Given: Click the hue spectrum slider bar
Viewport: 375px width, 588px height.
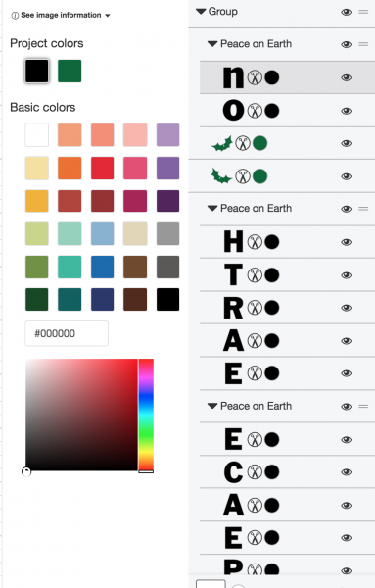Looking at the screenshot, I should coord(146,415).
